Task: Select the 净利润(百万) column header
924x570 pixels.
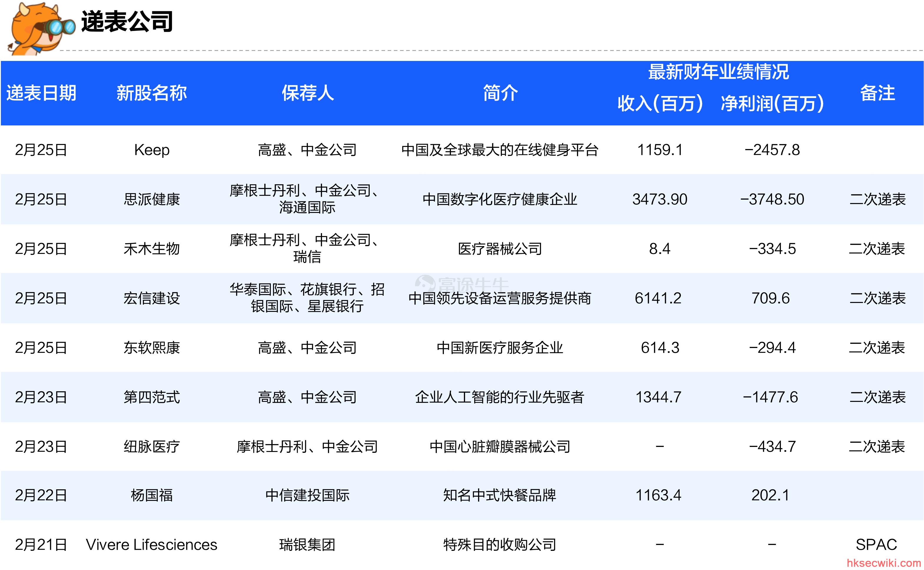Action: tap(772, 104)
